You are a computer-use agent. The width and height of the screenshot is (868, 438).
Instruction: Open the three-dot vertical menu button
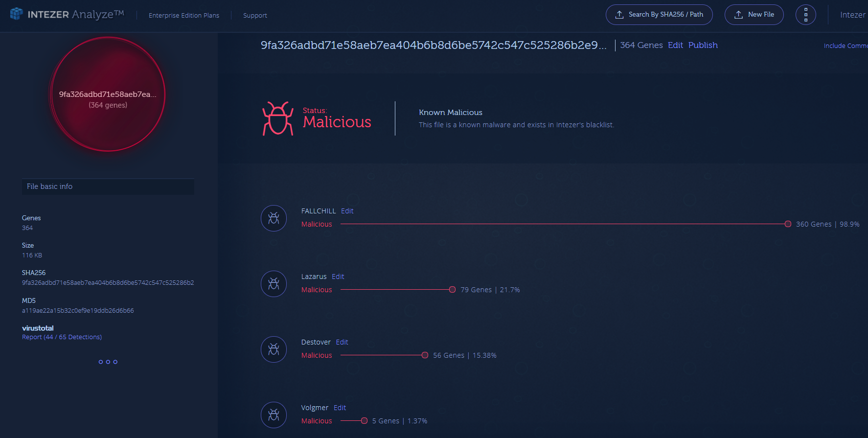coord(805,15)
